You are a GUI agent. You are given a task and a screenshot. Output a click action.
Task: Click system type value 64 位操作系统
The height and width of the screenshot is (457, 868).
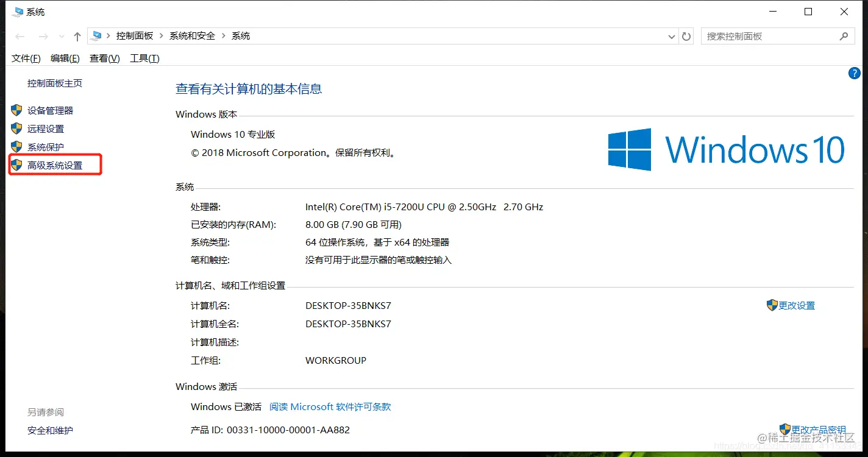click(x=377, y=242)
